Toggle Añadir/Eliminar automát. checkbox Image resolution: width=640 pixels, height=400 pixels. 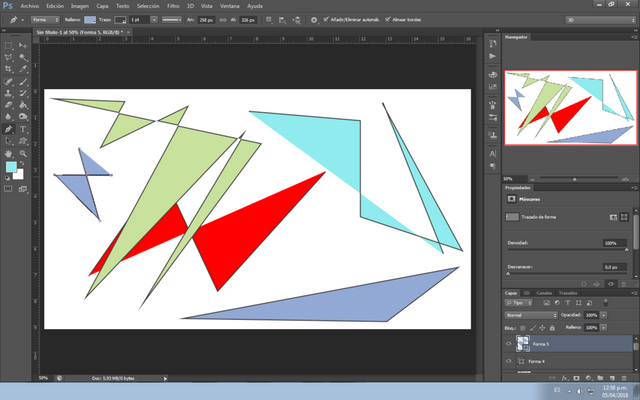click(326, 19)
